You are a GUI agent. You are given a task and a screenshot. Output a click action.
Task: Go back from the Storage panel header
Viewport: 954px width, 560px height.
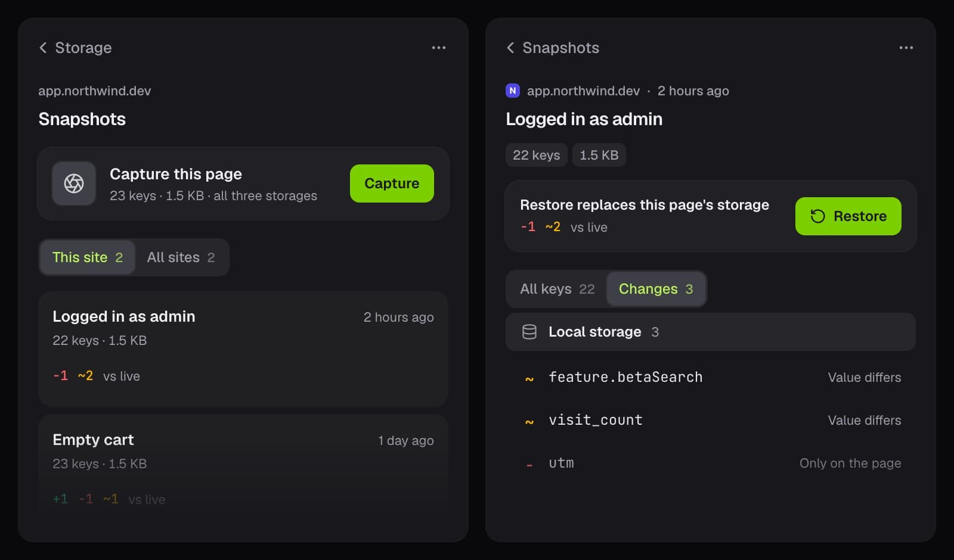coord(43,48)
